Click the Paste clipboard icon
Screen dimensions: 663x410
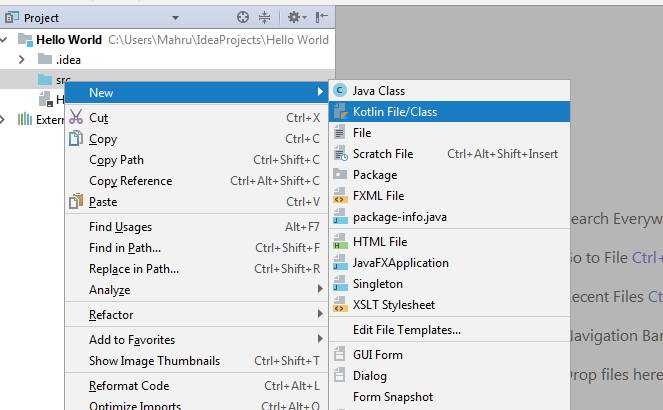77,202
